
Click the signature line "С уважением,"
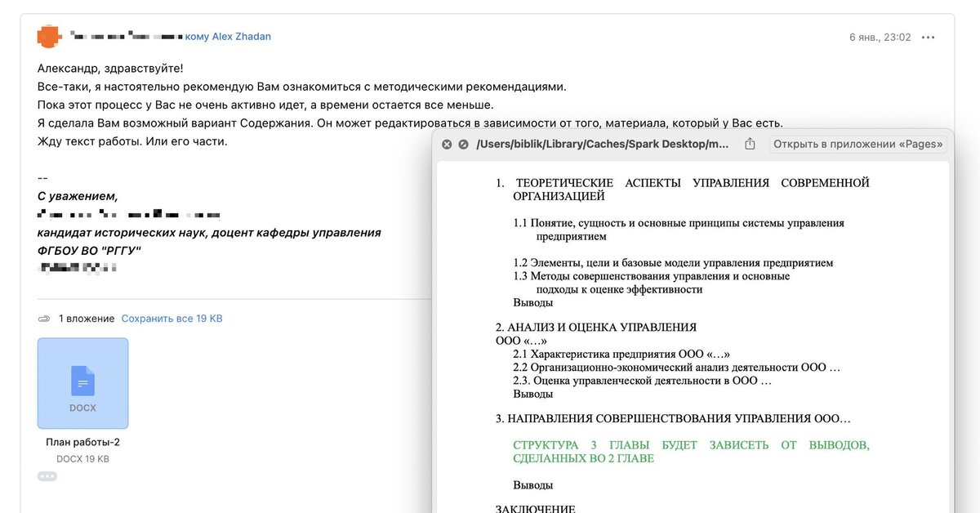point(78,196)
